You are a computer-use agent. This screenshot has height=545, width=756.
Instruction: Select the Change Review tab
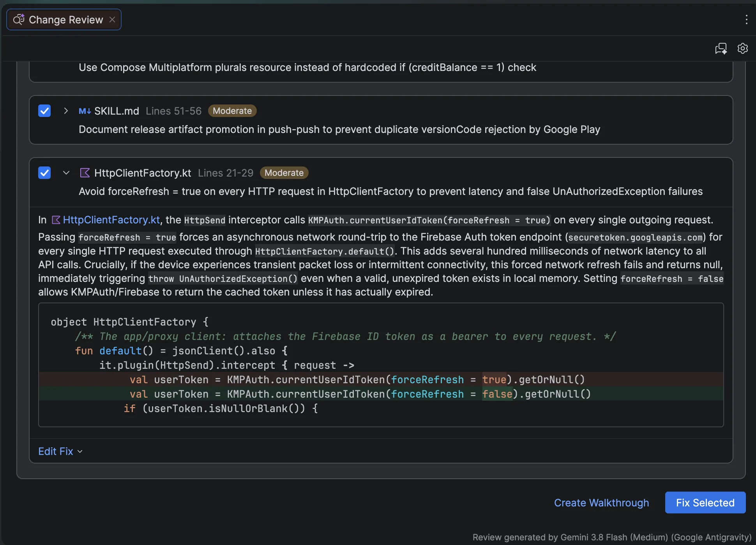pos(64,19)
